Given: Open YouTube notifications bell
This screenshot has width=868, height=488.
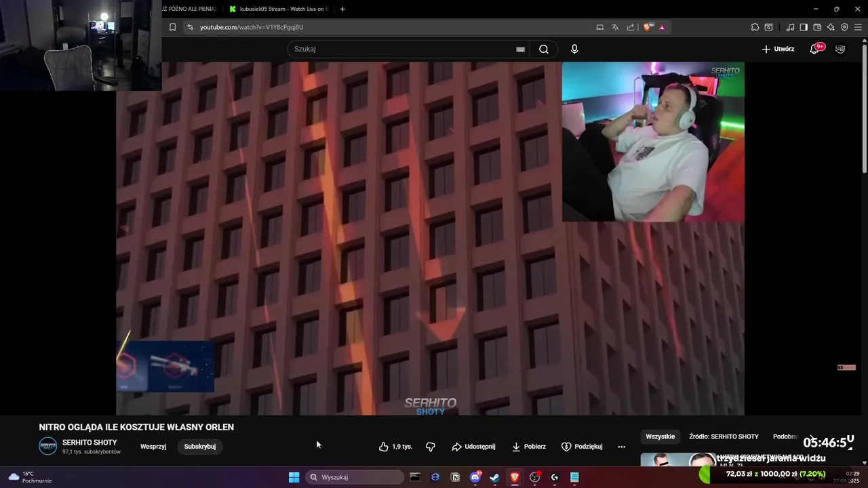Looking at the screenshot, I should (814, 49).
